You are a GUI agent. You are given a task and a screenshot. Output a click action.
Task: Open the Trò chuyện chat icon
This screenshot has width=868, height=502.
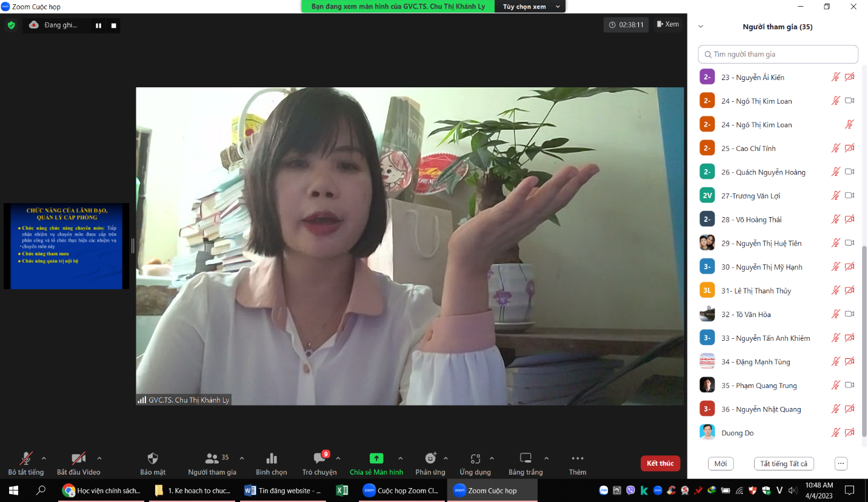(x=319, y=459)
